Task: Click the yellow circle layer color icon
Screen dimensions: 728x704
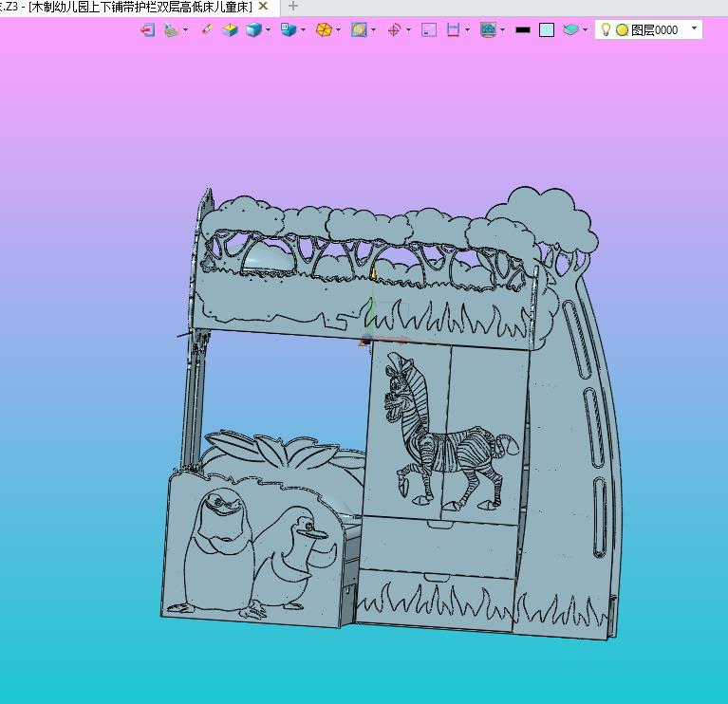Action: coord(622,30)
